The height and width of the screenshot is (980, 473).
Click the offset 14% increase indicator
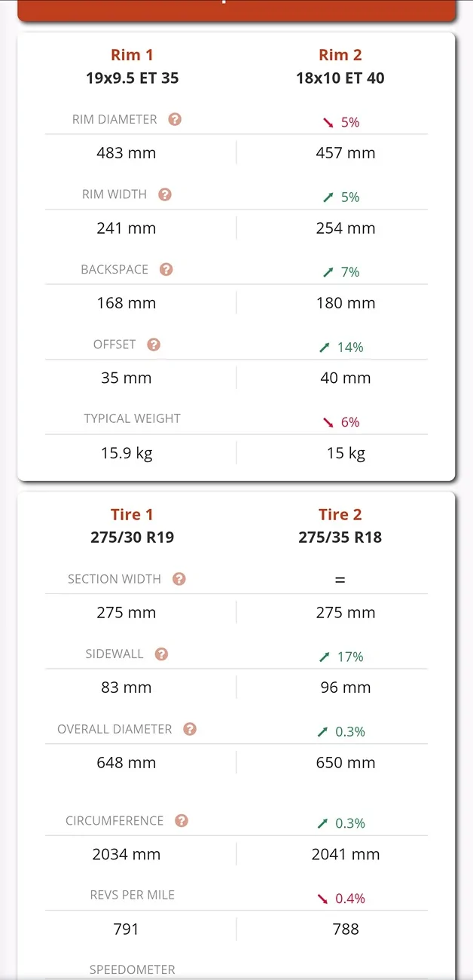coord(340,348)
